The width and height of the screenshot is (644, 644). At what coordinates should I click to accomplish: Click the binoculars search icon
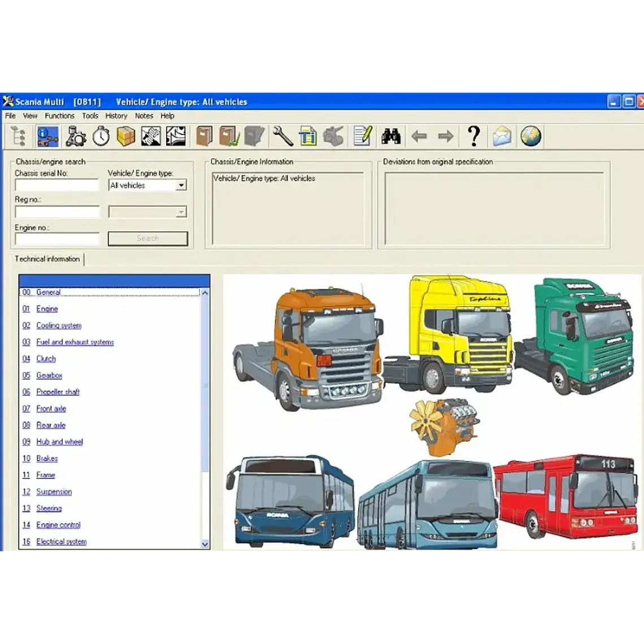tap(390, 136)
